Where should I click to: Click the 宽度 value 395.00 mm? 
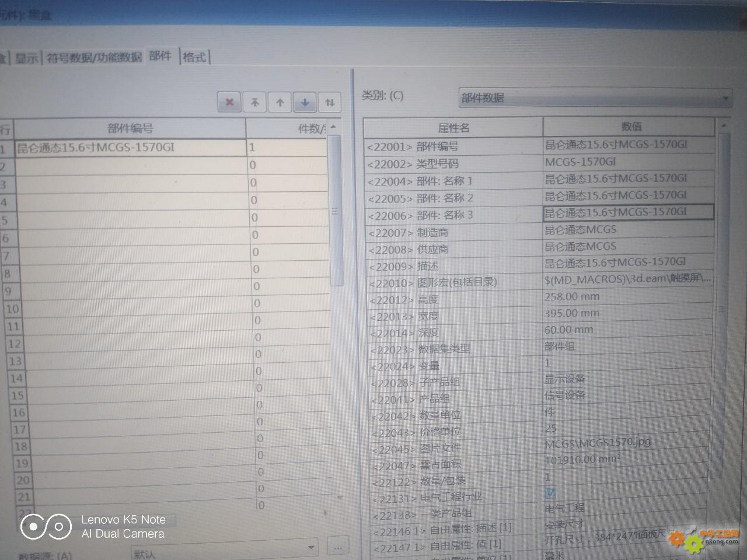point(628,313)
